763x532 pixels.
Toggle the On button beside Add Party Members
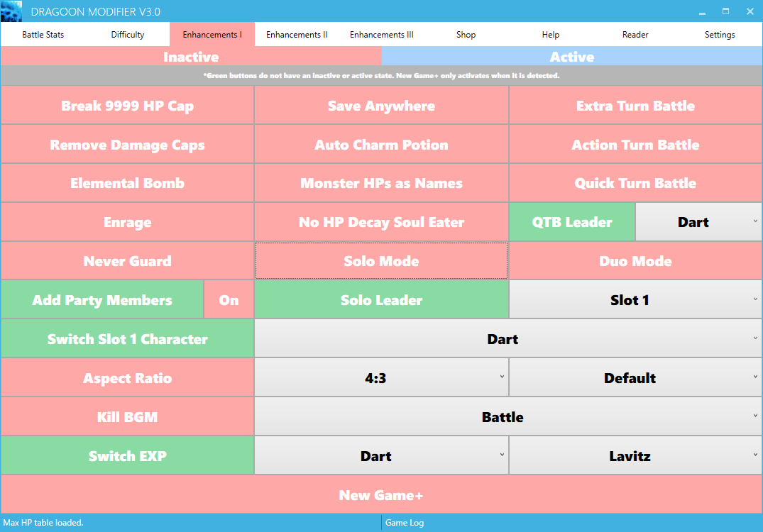[x=229, y=300]
